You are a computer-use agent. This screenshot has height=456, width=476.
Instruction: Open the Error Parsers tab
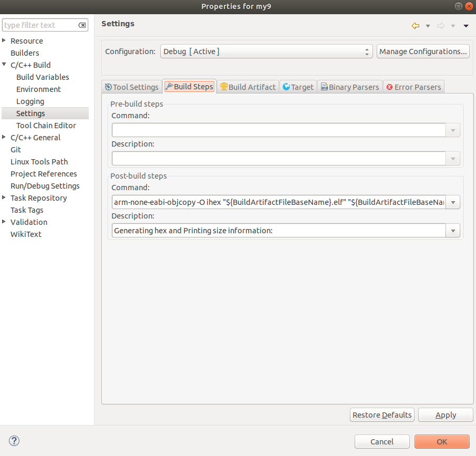pyautogui.click(x=413, y=87)
